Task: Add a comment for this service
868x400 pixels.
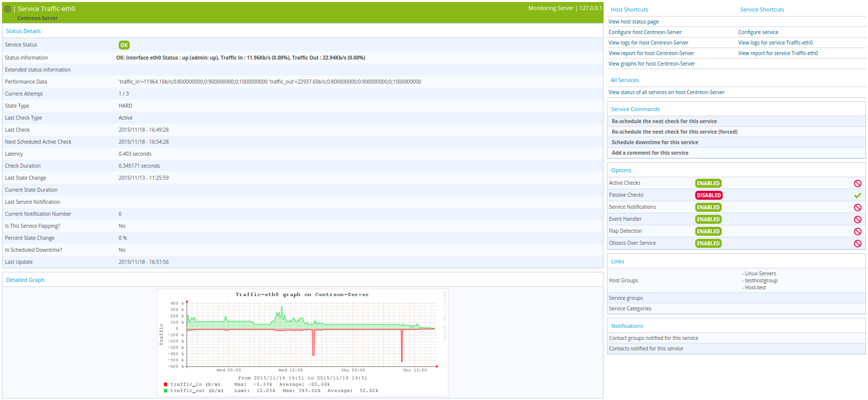Action: (x=650, y=153)
